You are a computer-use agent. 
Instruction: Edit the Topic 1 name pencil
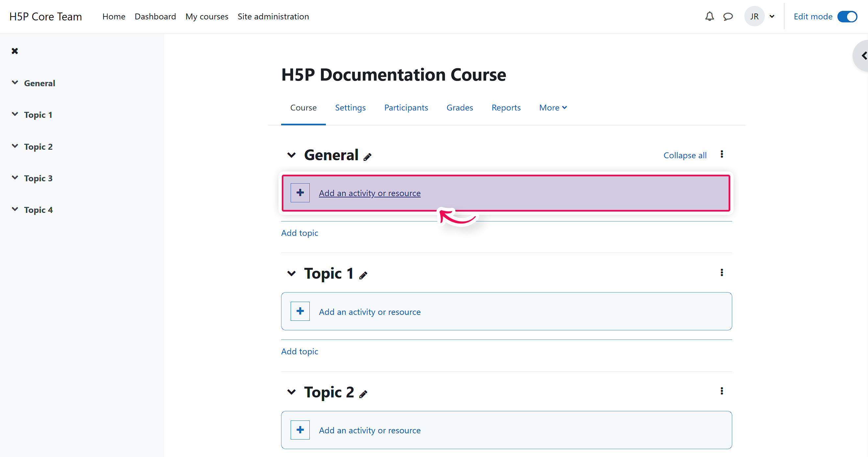(363, 275)
